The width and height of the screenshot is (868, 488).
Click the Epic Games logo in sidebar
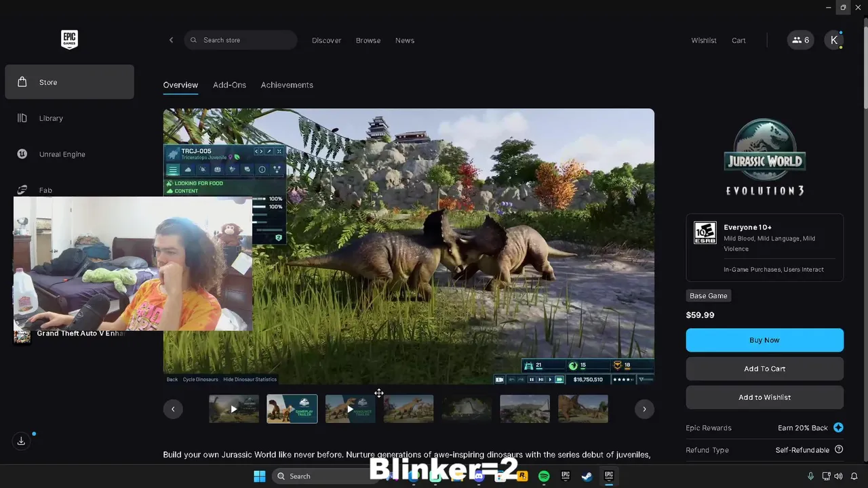[69, 39]
